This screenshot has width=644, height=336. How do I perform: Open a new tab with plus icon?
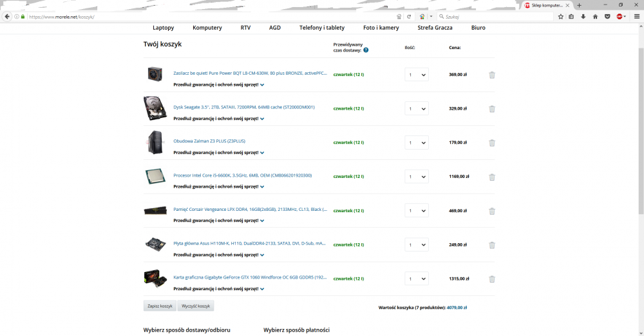tap(579, 5)
